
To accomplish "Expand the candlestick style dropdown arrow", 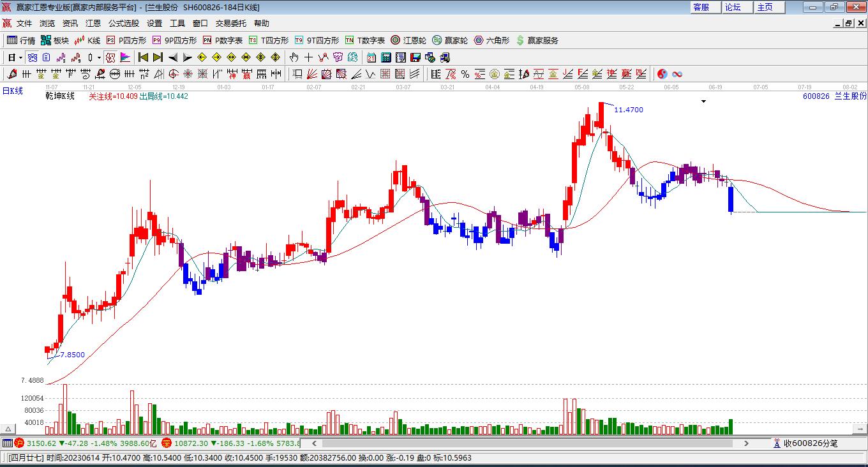I will pos(99,57).
